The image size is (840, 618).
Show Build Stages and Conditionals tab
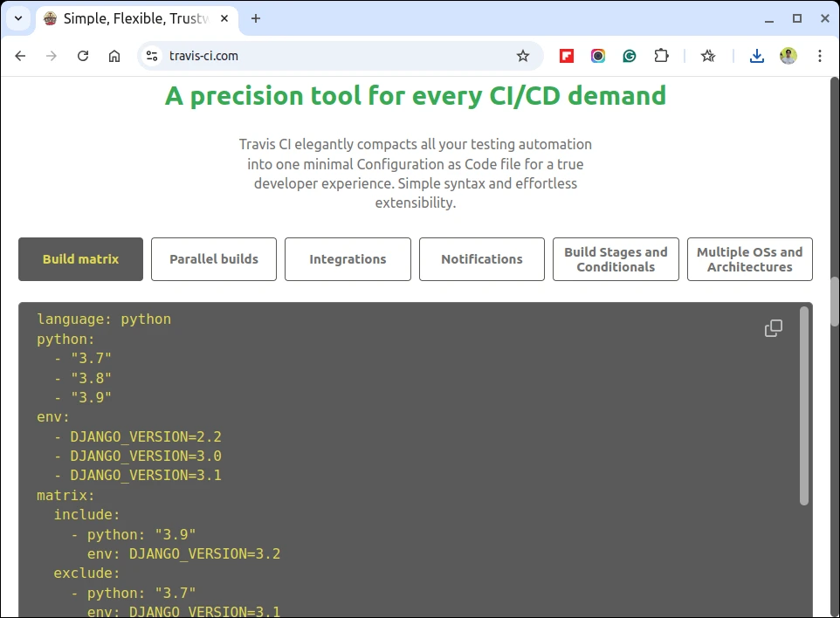(x=616, y=259)
